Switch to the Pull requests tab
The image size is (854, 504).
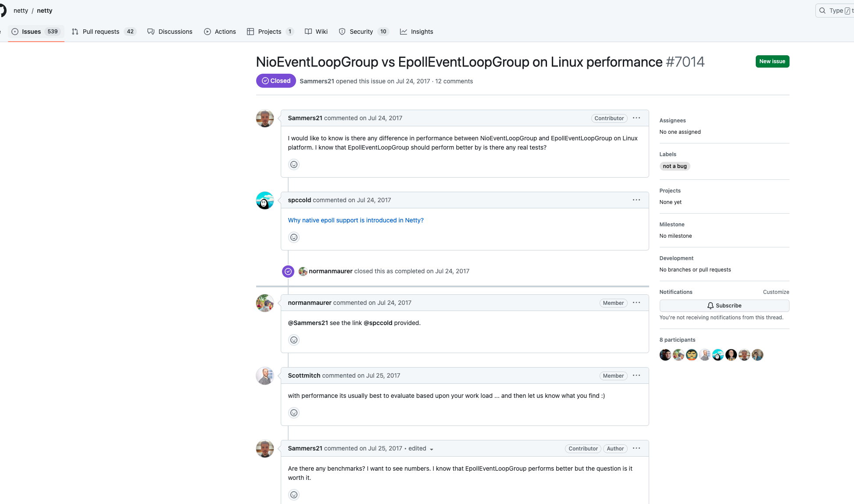104,32
